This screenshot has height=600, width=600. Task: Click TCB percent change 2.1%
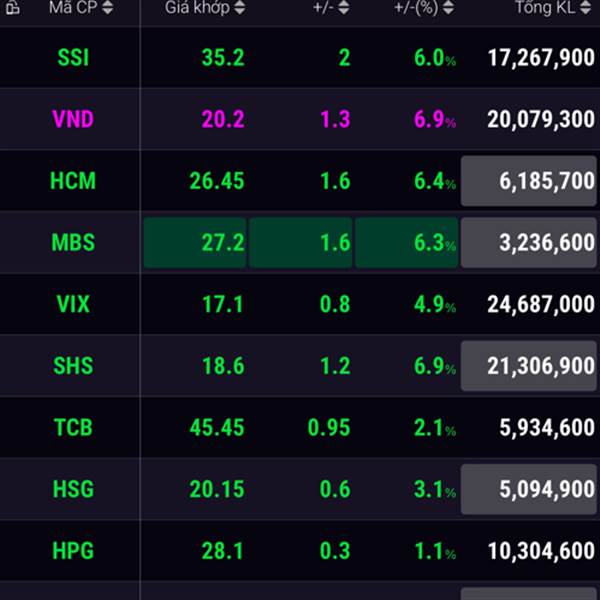pos(435,427)
